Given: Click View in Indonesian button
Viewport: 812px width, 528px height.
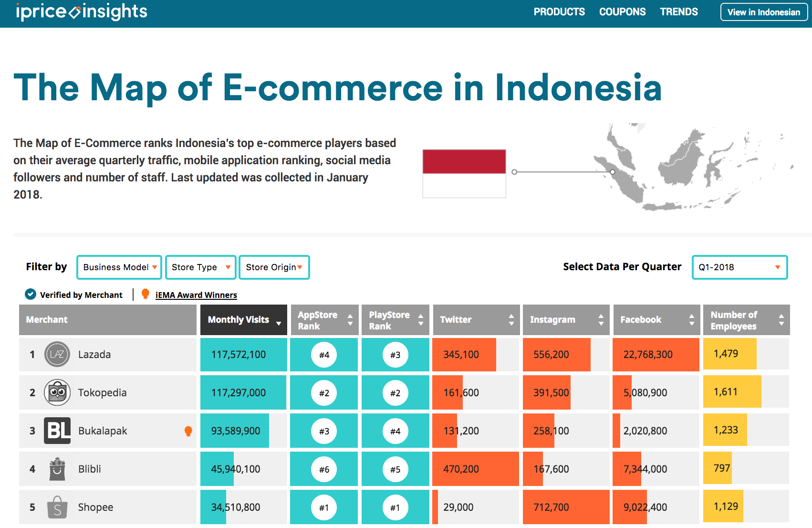Looking at the screenshot, I should 764,12.
